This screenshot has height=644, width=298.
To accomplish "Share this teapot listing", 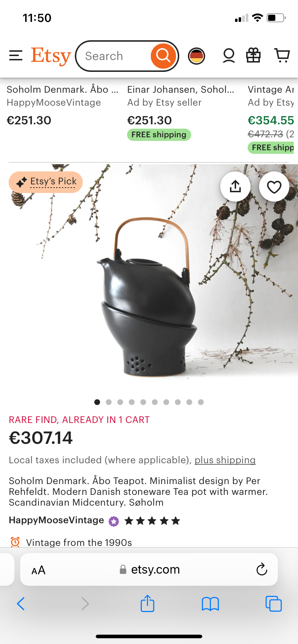I will pyautogui.click(x=235, y=187).
